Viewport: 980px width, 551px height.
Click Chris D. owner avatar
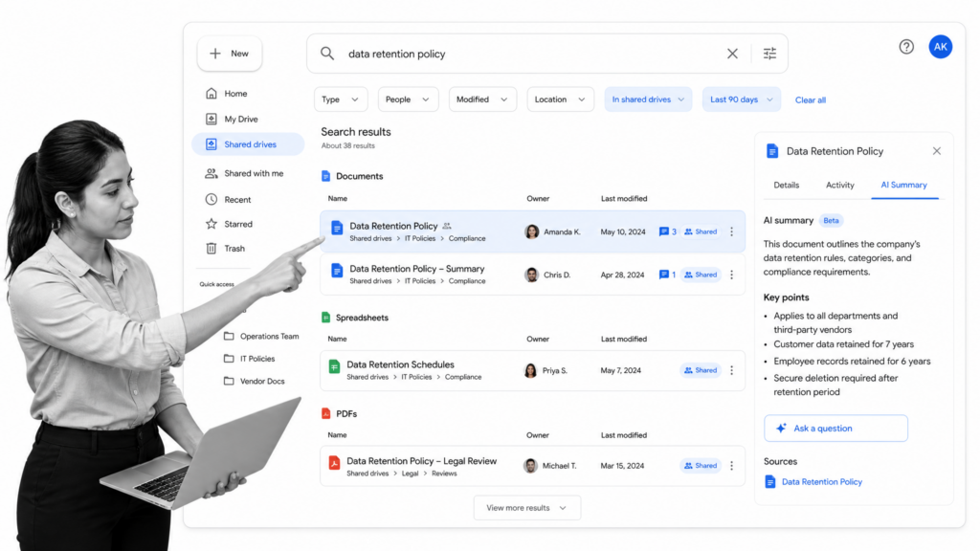(532, 275)
